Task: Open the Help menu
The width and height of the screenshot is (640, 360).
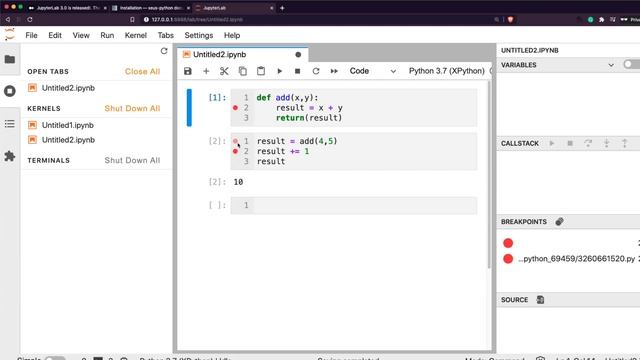Action: (232, 36)
